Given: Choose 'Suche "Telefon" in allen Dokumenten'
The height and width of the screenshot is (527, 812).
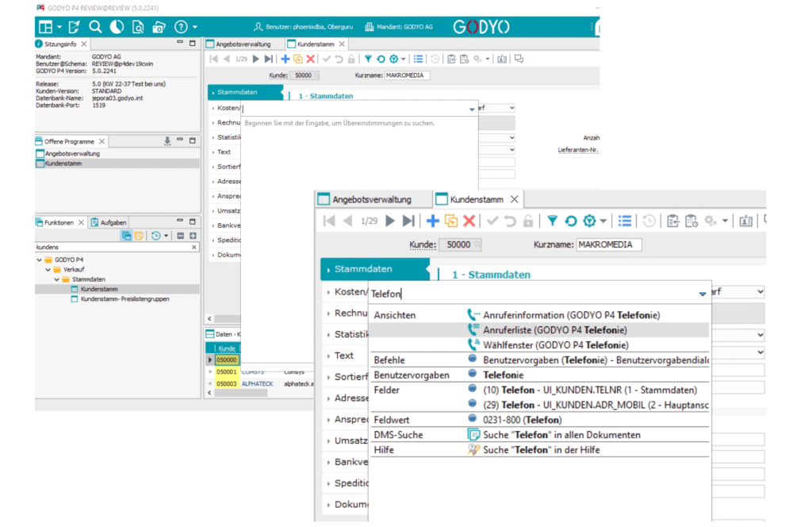Looking at the screenshot, I should [x=561, y=435].
